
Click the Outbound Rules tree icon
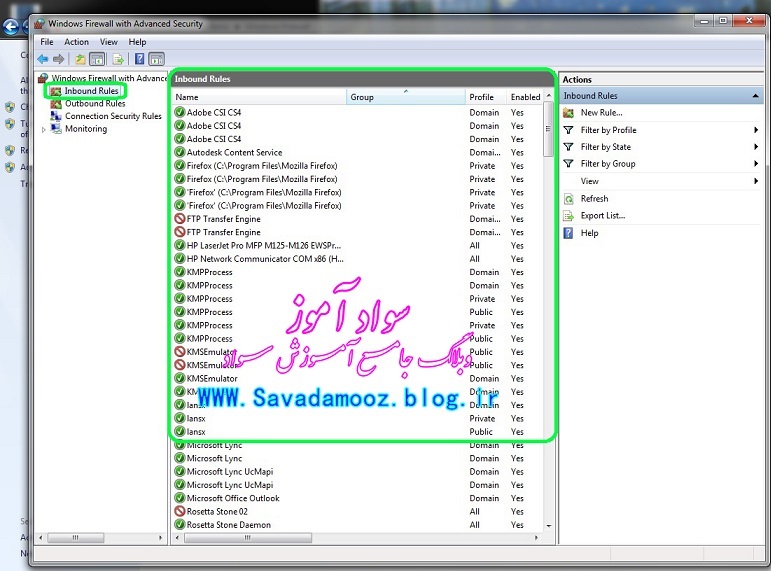point(56,104)
